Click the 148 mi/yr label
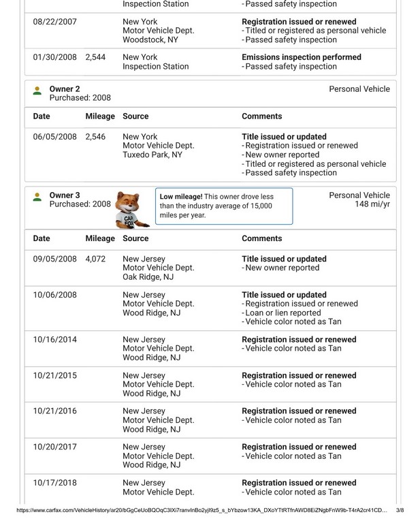 372,204
